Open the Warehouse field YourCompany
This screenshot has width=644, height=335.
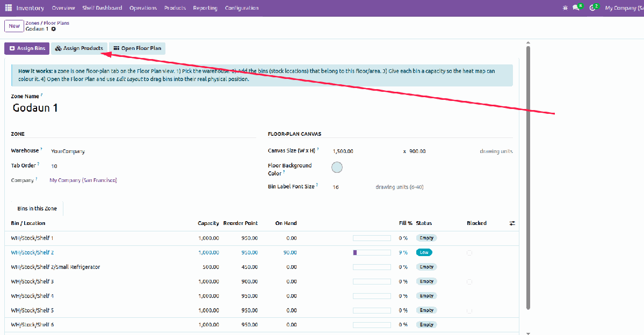pos(68,151)
